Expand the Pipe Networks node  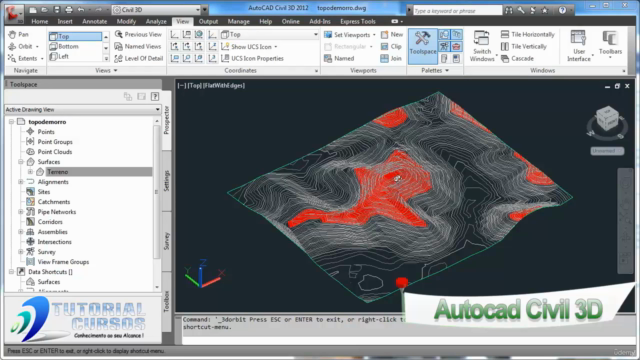coord(21,212)
